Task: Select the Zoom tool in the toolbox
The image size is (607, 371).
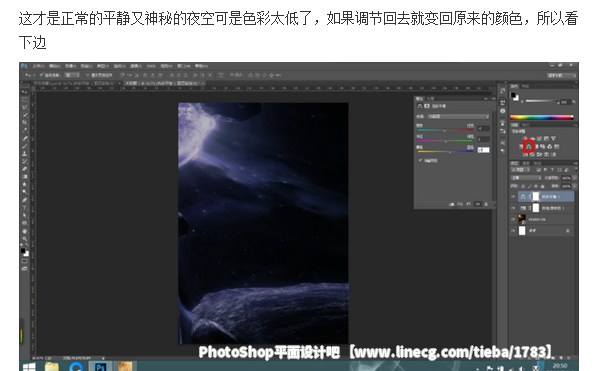Action: pyautogui.click(x=25, y=239)
